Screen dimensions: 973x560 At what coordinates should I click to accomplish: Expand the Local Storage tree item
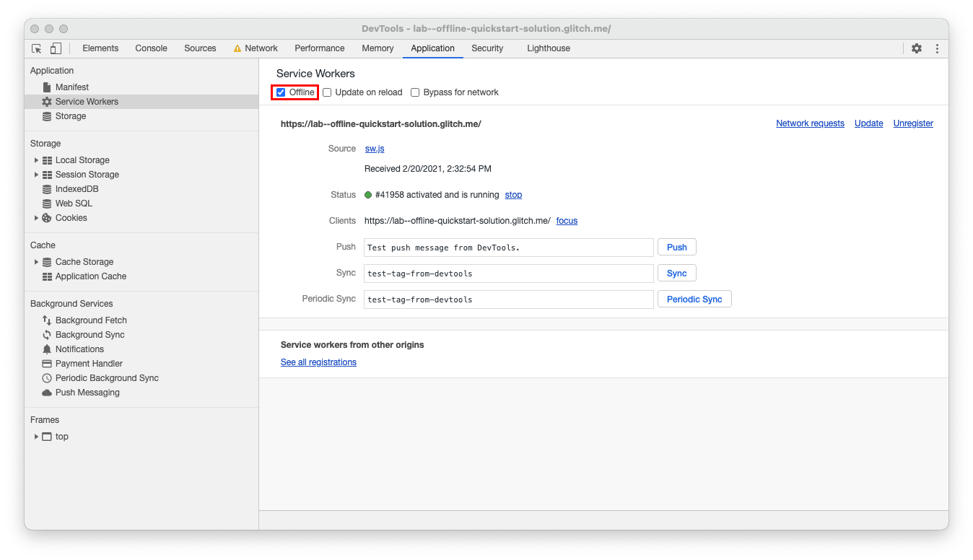pos(37,159)
